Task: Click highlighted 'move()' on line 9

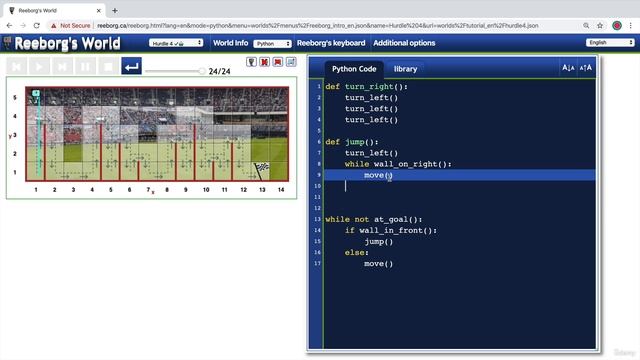Action: (378, 175)
